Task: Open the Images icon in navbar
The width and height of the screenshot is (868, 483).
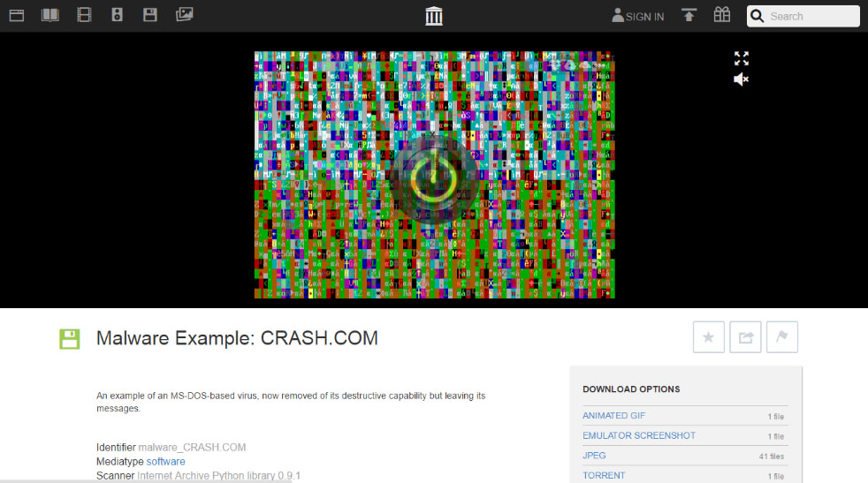Action: point(184,14)
